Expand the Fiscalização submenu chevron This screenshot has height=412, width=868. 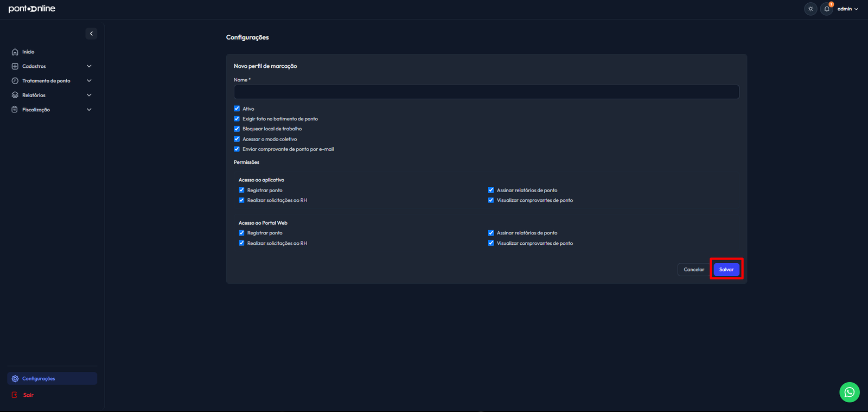(x=89, y=110)
